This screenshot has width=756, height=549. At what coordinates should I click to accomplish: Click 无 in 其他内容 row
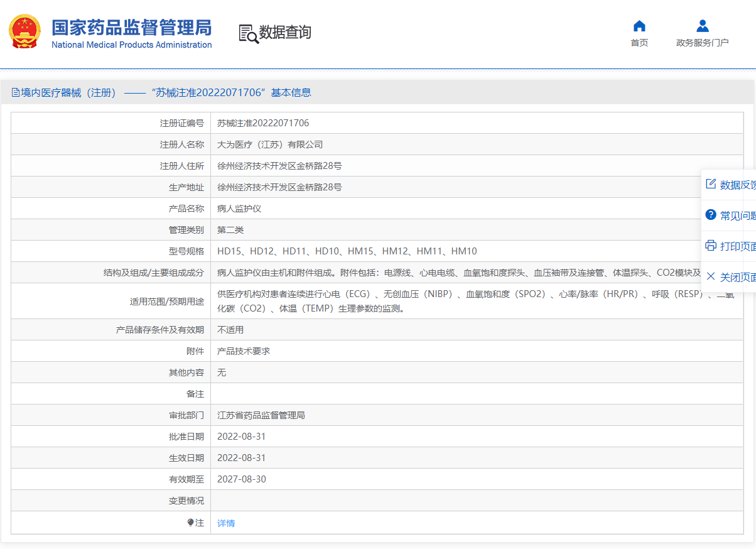click(222, 372)
